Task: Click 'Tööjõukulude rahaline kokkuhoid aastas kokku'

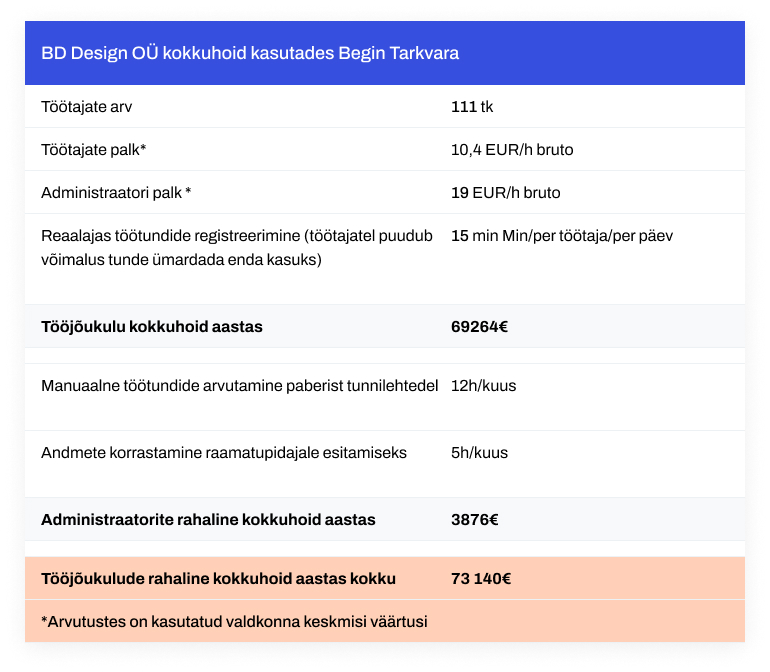Action: [x=219, y=579]
